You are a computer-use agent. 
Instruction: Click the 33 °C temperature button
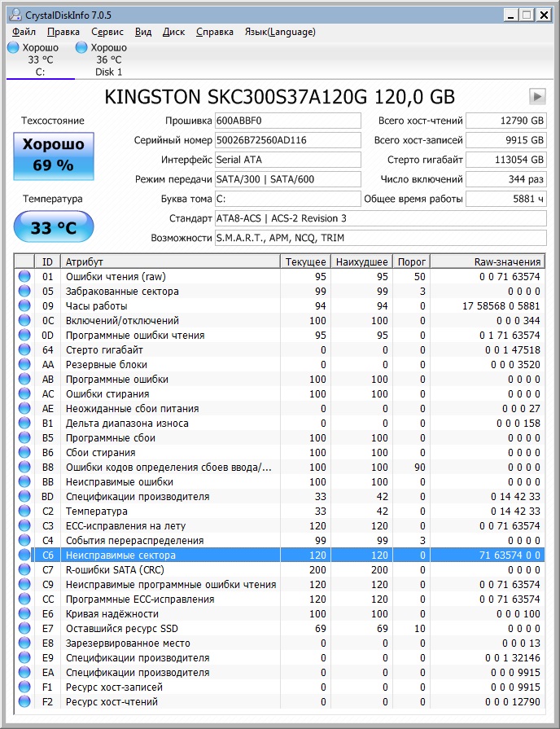pyautogui.click(x=54, y=227)
